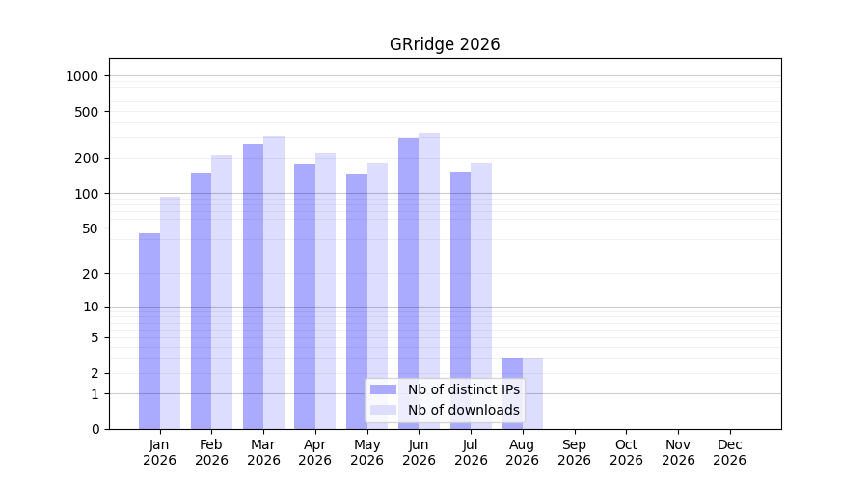Click the 'Dec 2026' x-axis label

point(730,452)
